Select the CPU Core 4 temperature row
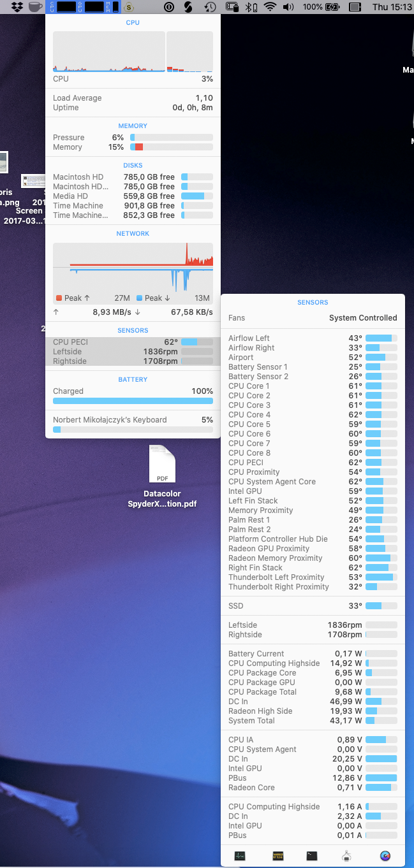 (x=313, y=415)
